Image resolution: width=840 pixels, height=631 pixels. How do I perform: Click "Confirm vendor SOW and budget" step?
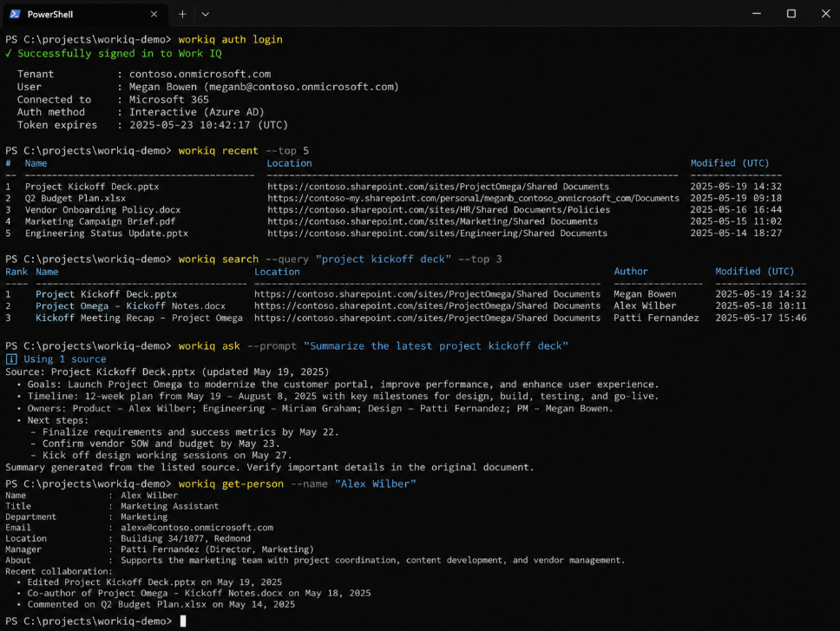pos(155,444)
